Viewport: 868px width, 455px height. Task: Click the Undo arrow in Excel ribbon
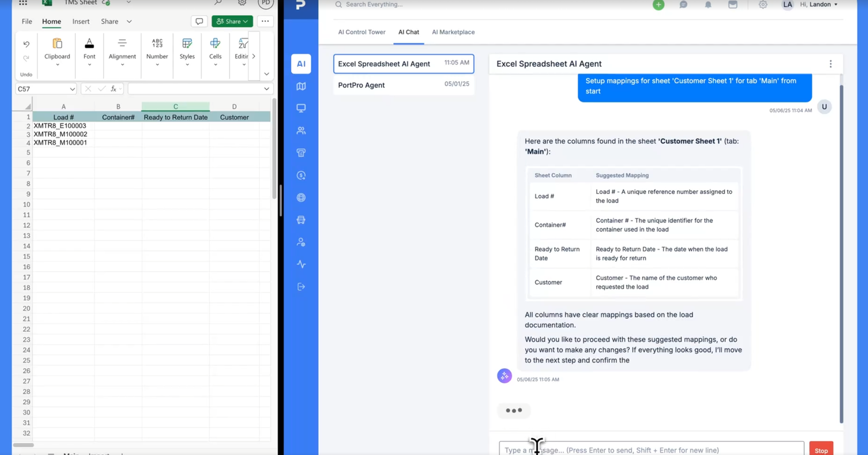click(x=26, y=44)
